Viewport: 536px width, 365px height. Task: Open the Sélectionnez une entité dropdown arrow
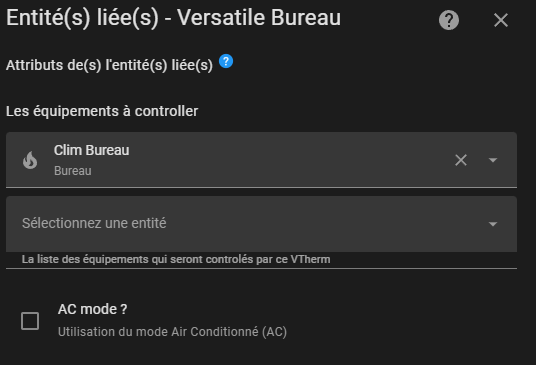[x=493, y=224]
